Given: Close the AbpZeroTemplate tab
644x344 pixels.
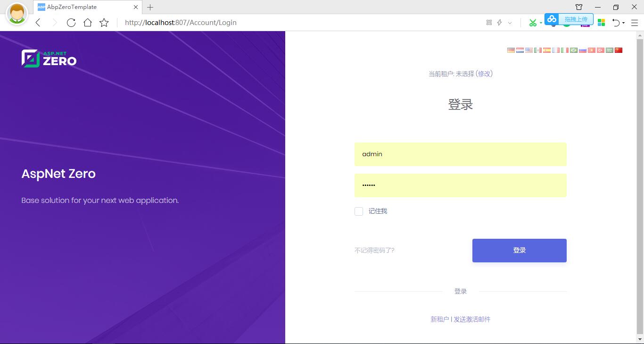Looking at the screenshot, I should pyautogui.click(x=136, y=7).
